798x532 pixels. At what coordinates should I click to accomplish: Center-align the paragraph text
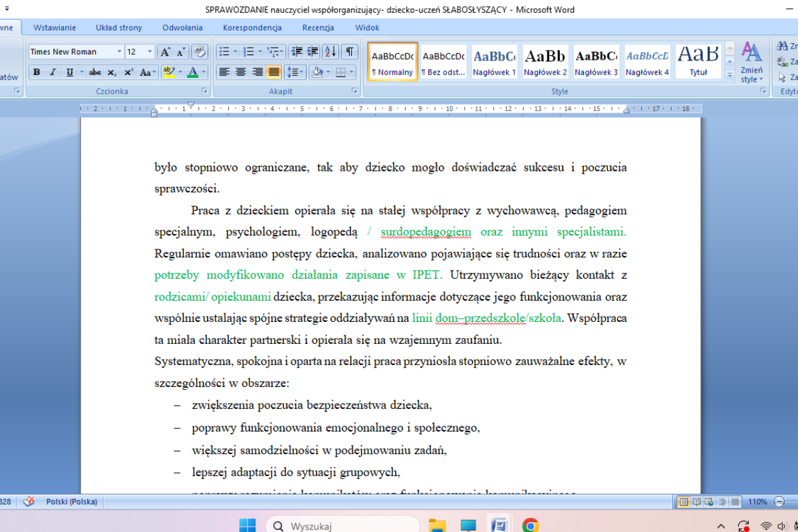(x=241, y=72)
